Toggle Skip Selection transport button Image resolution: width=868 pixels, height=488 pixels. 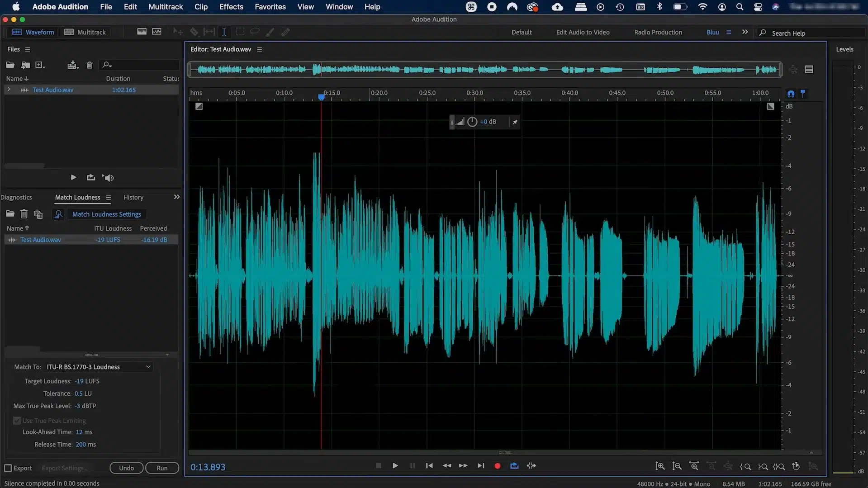pyautogui.click(x=531, y=465)
